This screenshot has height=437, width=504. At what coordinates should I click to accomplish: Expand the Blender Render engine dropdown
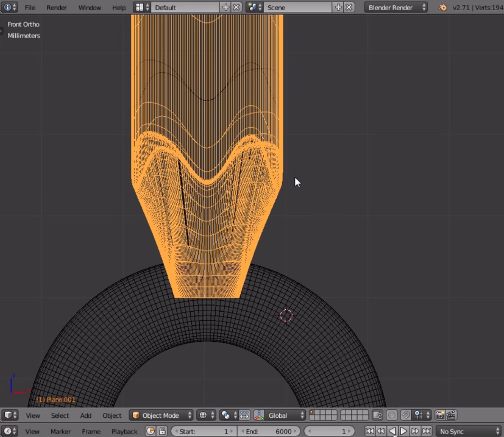pos(396,8)
